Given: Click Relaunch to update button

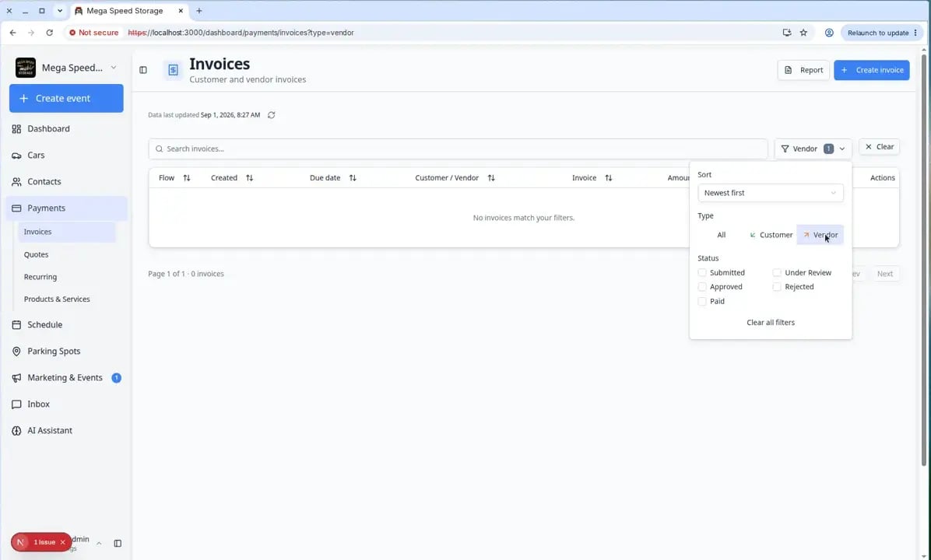Looking at the screenshot, I should tap(882, 33).
